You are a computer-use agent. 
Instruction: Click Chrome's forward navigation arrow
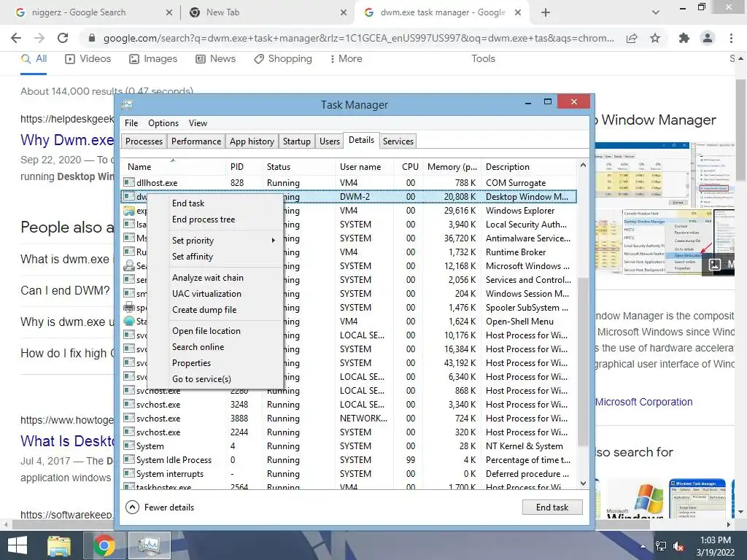[x=39, y=38]
